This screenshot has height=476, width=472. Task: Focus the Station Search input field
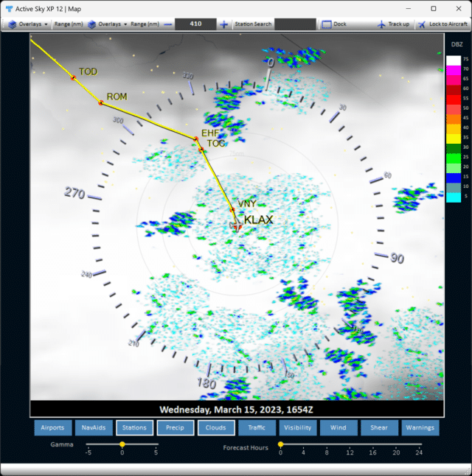coord(295,24)
